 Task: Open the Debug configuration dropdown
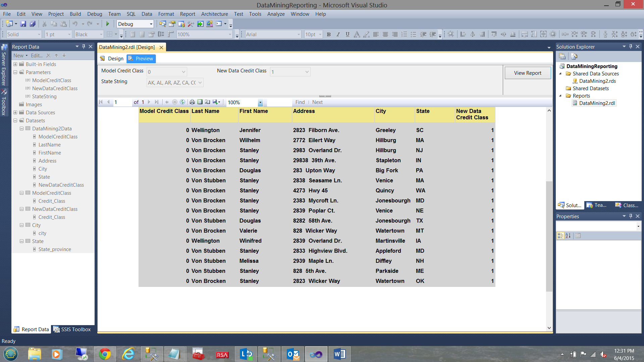[x=151, y=24]
